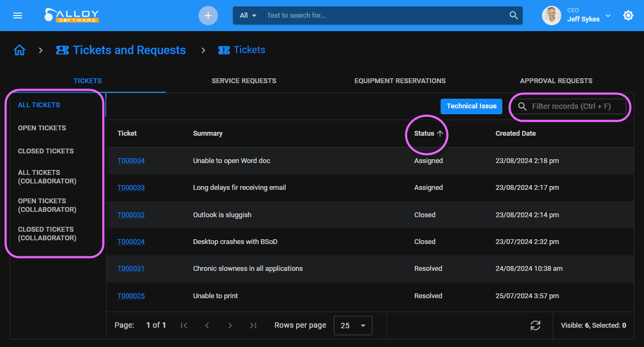
Task: Click Jeff Sykes profile avatar
Action: [552, 16]
